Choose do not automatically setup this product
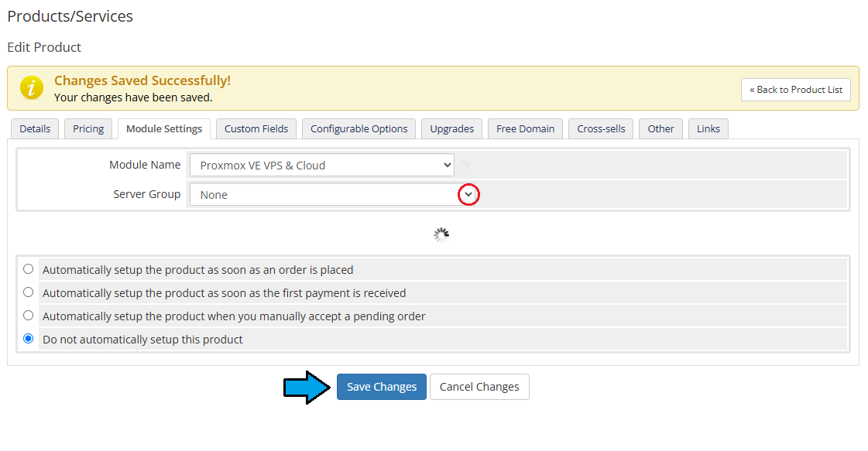 click(28, 339)
